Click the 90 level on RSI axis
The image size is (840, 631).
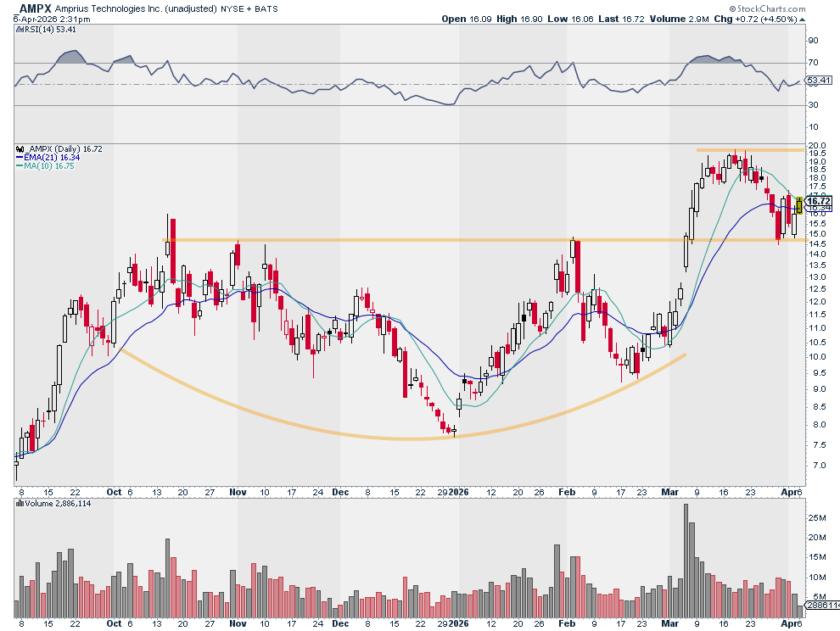click(x=813, y=40)
